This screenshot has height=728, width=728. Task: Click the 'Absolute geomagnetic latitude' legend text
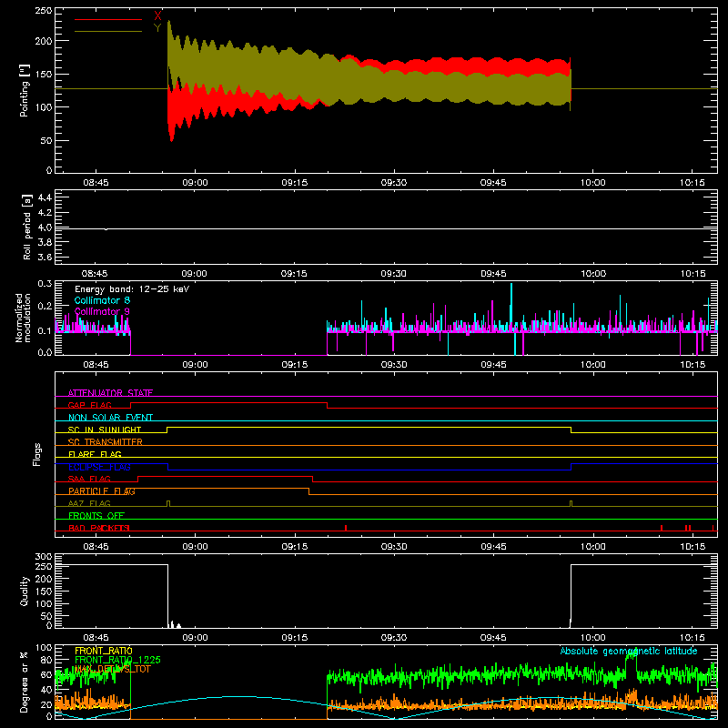click(629, 651)
